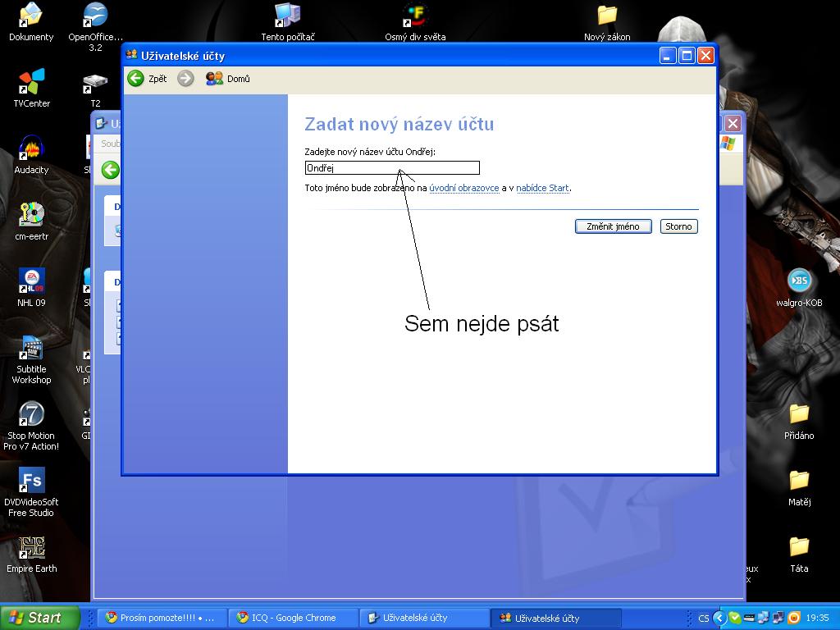Image resolution: width=840 pixels, height=630 pixels.
Task: Click the green checkmark tray icon
Action: tap(735, 618)
